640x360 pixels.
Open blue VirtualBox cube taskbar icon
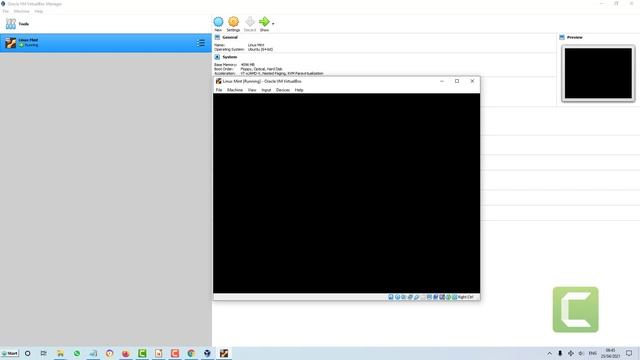pyautogui.click(x=207, y=353)
